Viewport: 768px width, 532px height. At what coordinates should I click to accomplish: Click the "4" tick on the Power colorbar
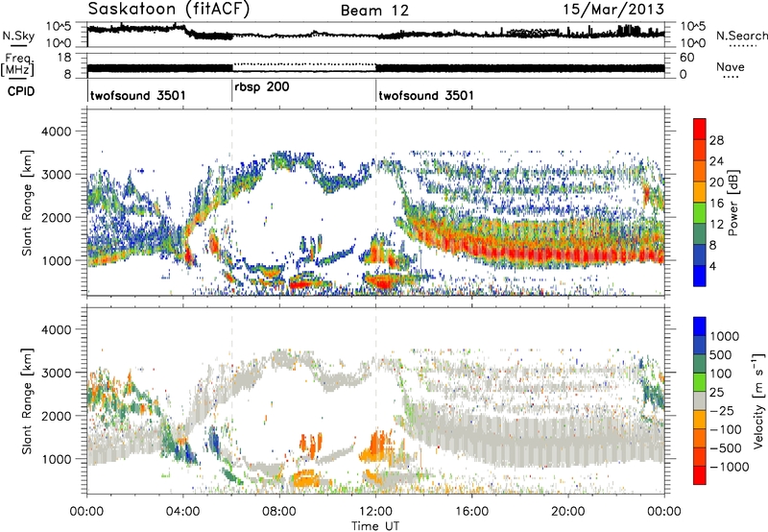point(712,266)
